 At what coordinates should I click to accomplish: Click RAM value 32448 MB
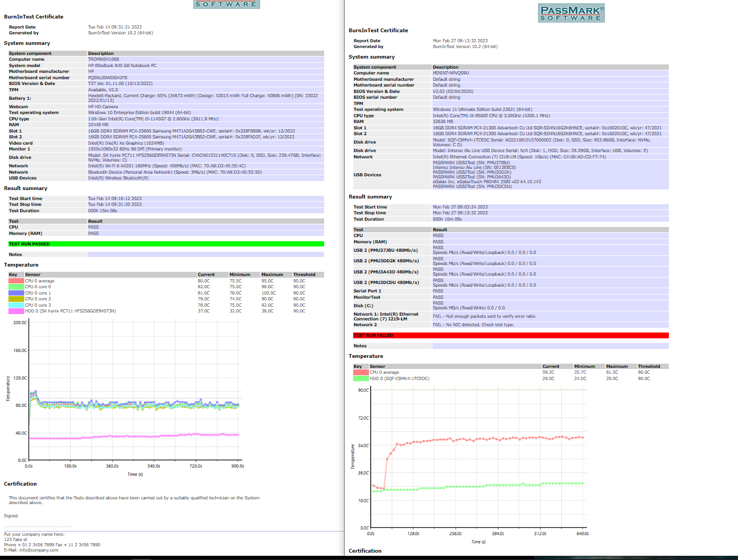(x=98, y=125)
